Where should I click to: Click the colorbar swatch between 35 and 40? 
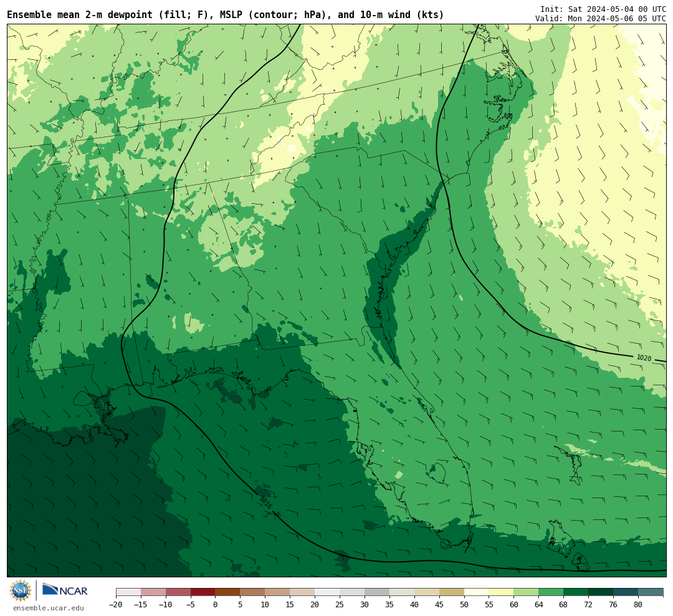pyautogui.click(x=402, y=592)
